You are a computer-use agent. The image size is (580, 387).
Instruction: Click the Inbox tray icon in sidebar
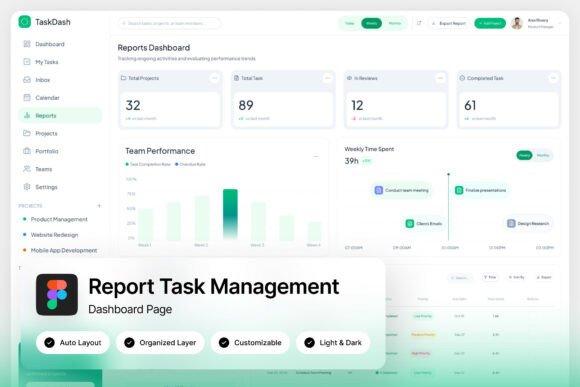pos(27,80)
